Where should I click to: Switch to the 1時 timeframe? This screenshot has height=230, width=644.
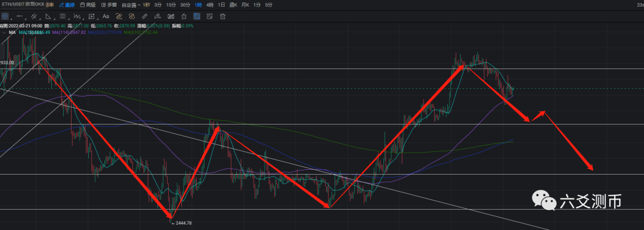(x=199, y=5)
